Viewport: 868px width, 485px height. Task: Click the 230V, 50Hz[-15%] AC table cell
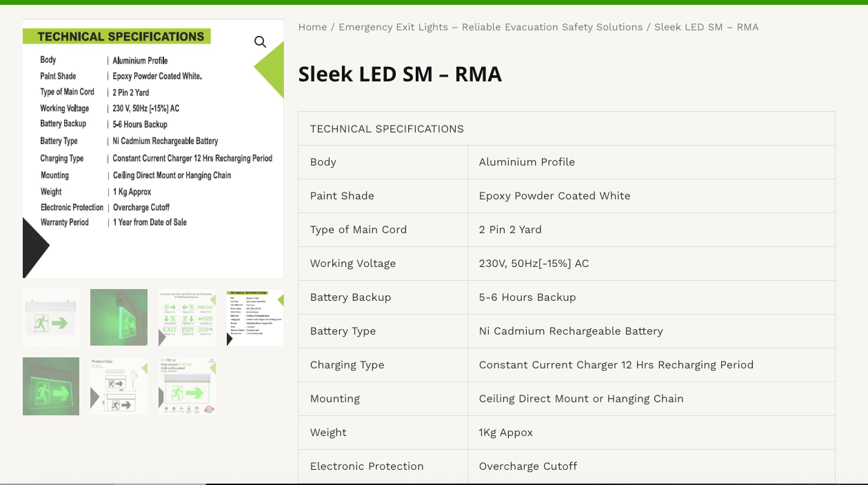click(652, 264)
